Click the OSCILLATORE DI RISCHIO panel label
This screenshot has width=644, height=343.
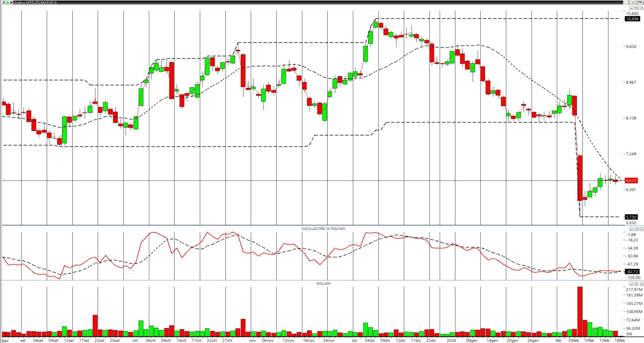(x=323, y=229)
